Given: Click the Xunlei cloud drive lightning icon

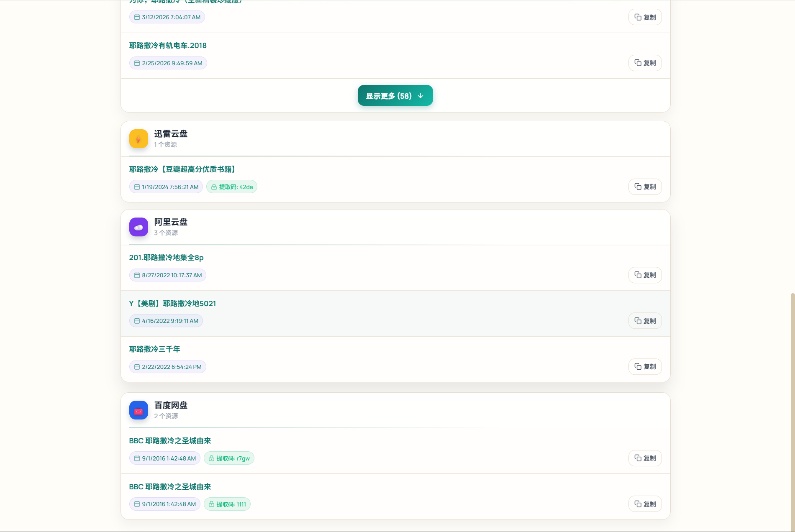Looking at the screenshot, I should point(138,139).
